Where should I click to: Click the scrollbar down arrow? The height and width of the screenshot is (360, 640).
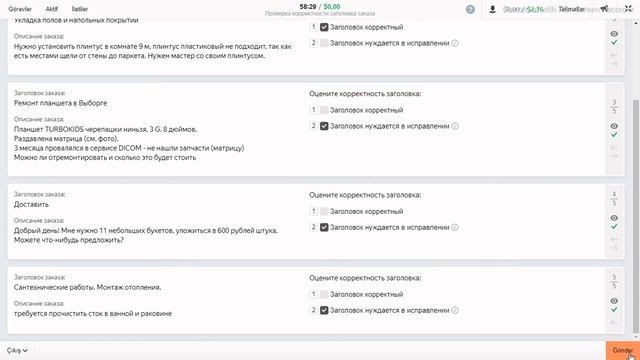click(636, 338)
